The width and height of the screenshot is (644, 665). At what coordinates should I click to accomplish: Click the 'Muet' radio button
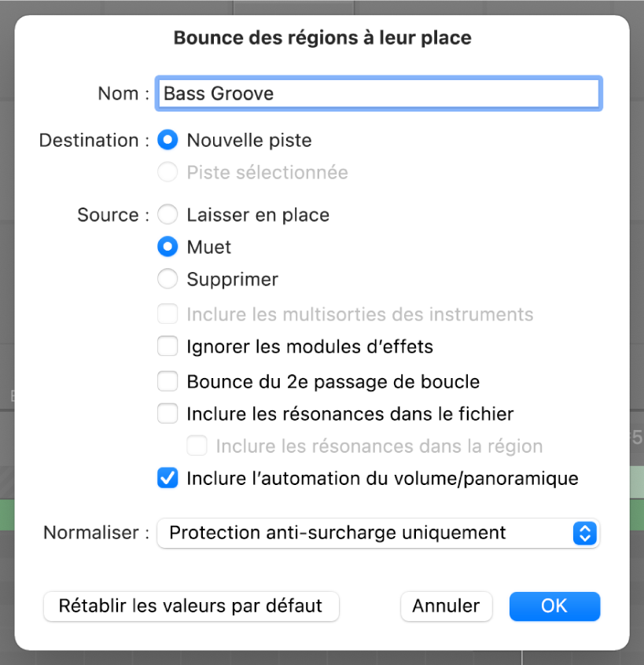pos(167,247)
